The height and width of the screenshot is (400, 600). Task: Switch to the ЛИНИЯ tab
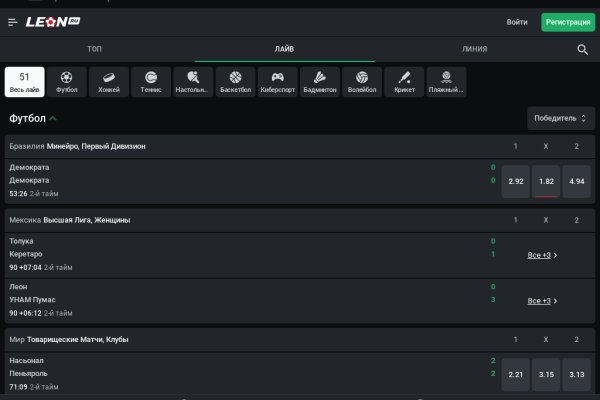click(475, 49)
